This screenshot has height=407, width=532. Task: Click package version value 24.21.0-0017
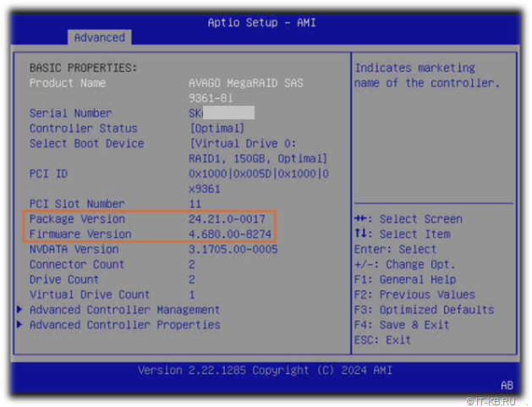click(227, 219)
